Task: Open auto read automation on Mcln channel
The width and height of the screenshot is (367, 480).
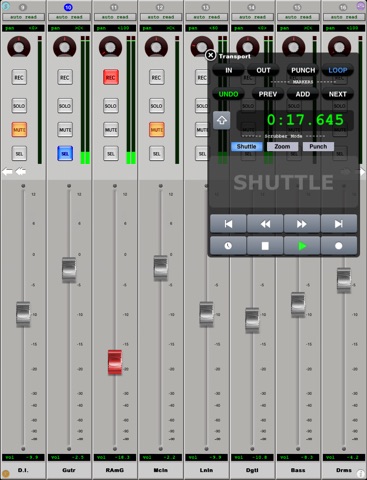Action: pyautogui.click(x=161, y=17)
